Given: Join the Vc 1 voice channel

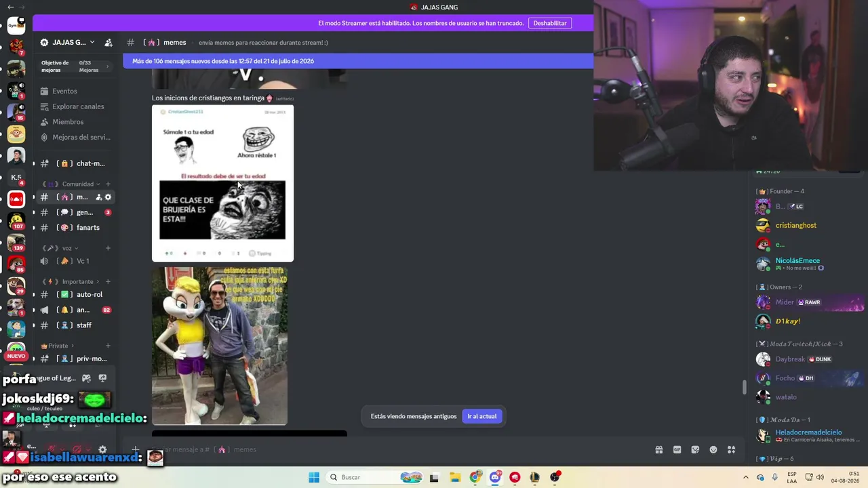Looking at the screenshot, I should click(75, 261).
